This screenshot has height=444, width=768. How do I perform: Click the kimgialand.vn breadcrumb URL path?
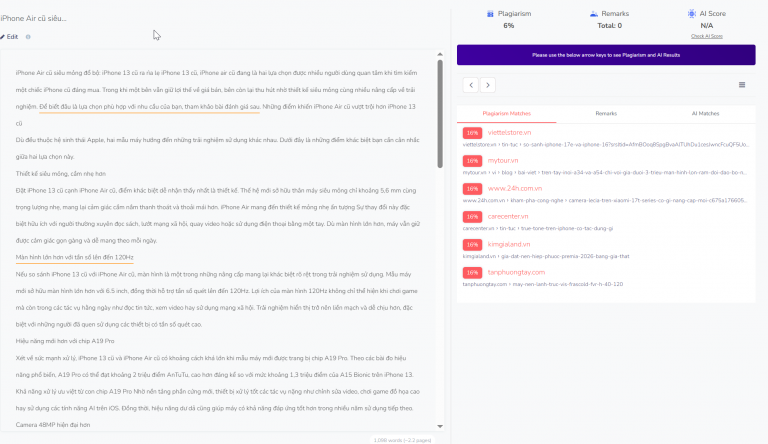tap(546, 256)
